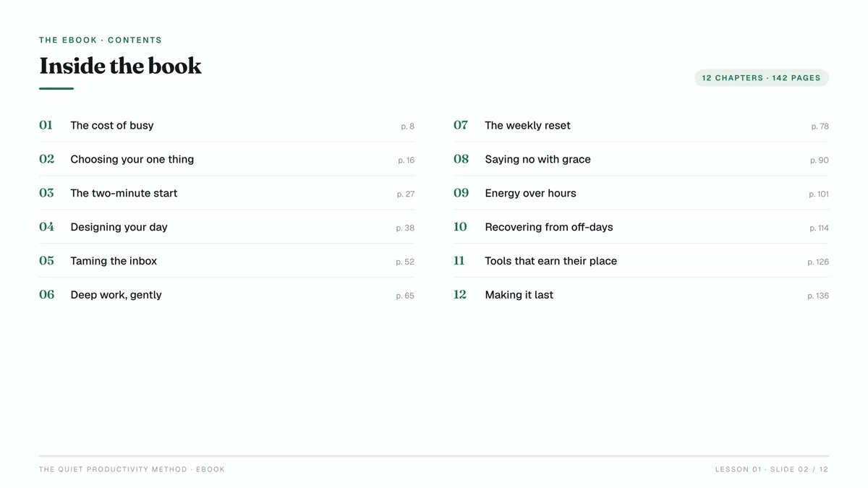Open Recovering from off-days entry
The width and height of the screenshot is (868, 488).
[641, 227]
